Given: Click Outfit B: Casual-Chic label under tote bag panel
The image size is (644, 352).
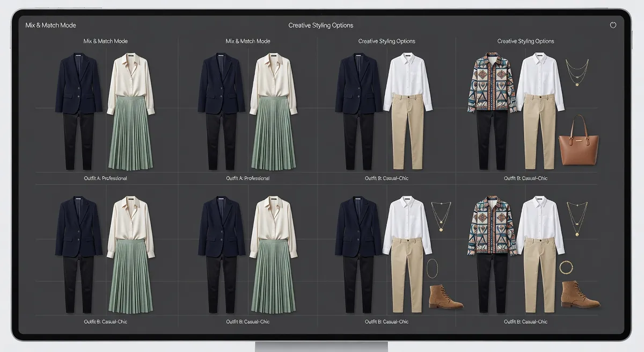Looking at the screenshot, I should click(525, 178).
